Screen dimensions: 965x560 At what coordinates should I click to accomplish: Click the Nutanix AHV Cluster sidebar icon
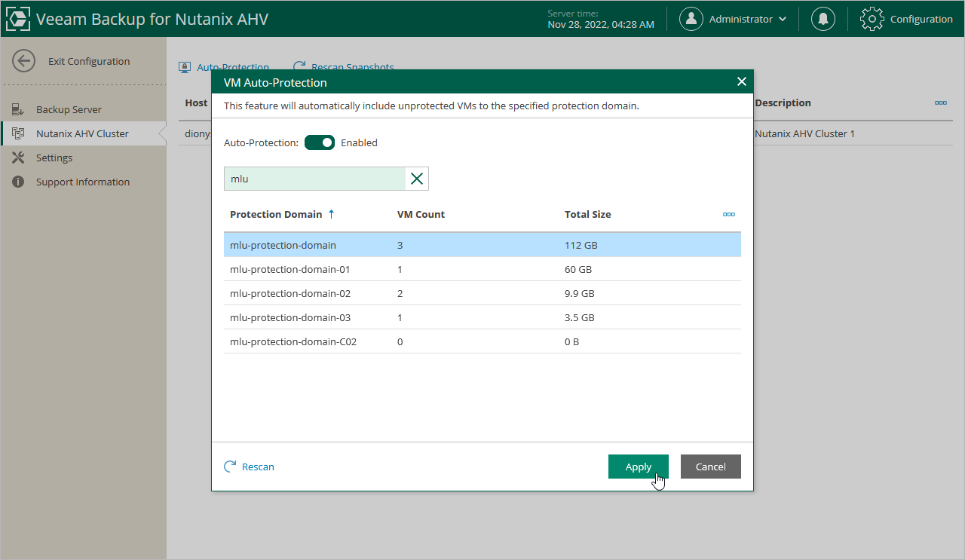[x=19, y=133]
